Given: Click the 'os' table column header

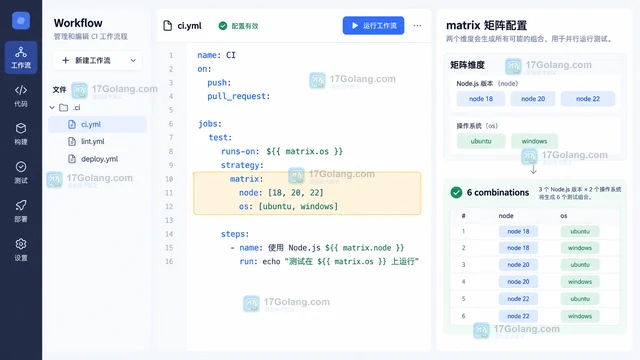Looking at the screenshot, I should (564, 216).
